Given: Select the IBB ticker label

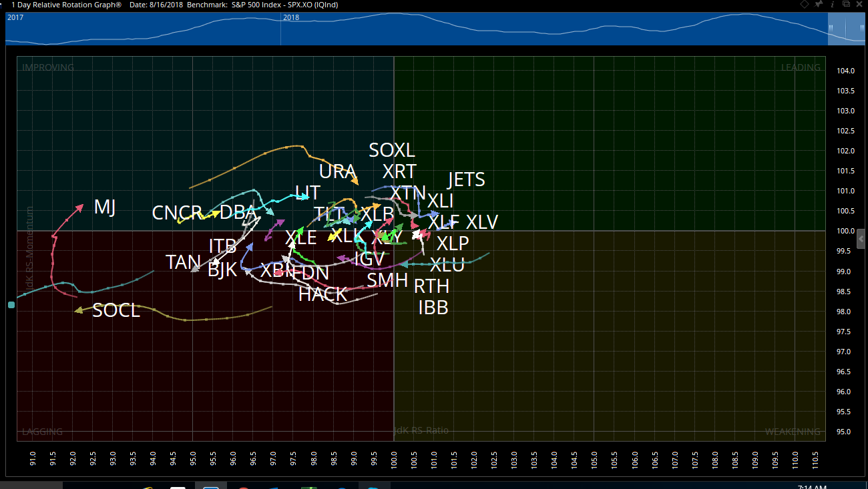Looking at the screenshot, I should click(433, 308).
